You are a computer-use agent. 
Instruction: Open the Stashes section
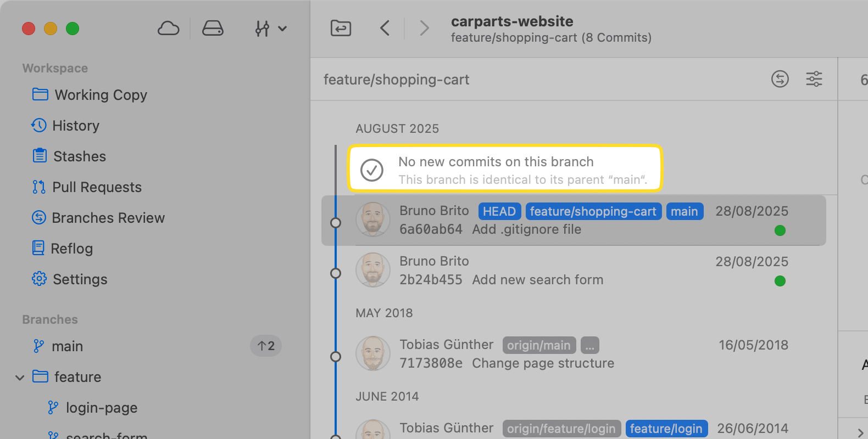tap(79, 156)
